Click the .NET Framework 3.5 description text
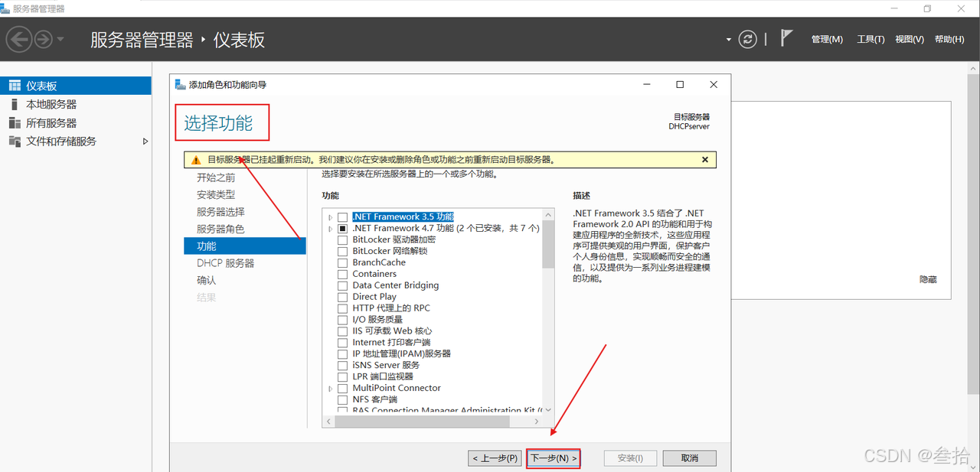 [x=642, y=246]
